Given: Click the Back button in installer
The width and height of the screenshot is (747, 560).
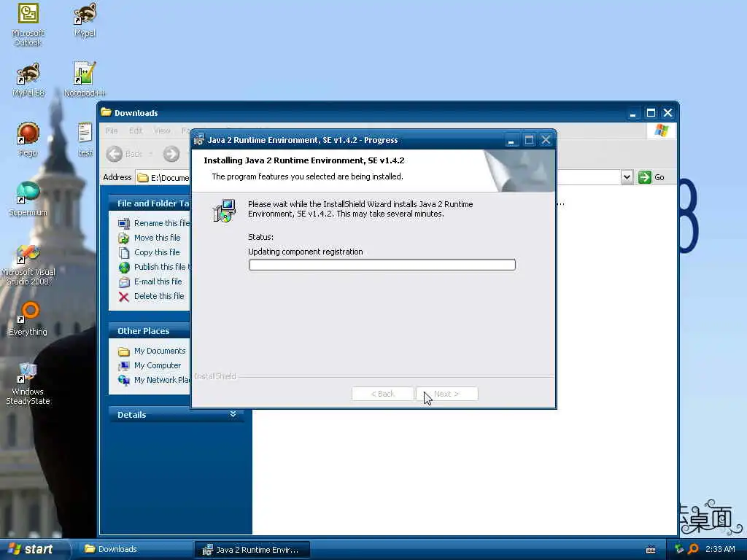Looking at the screenshot, I should point(382,394).
